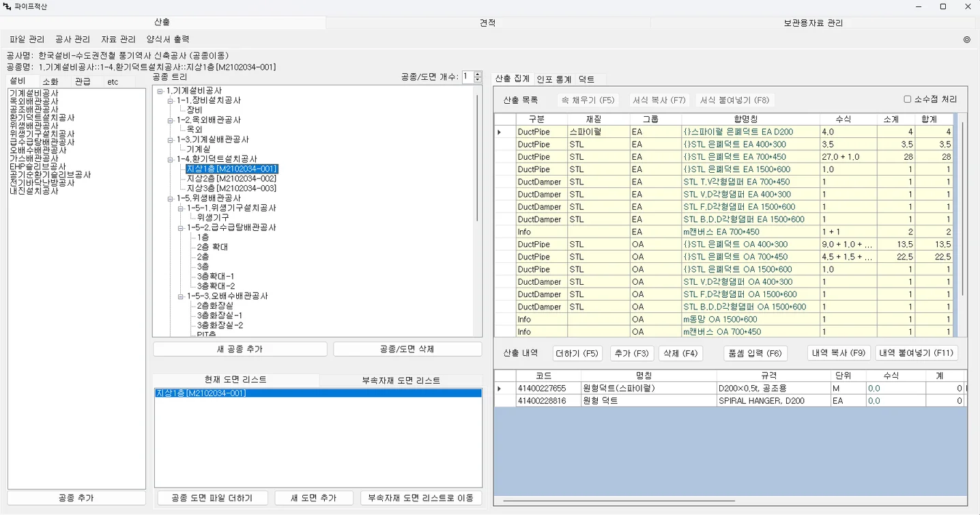Click the 새 도면 추가 button

[x=314, y=498]
